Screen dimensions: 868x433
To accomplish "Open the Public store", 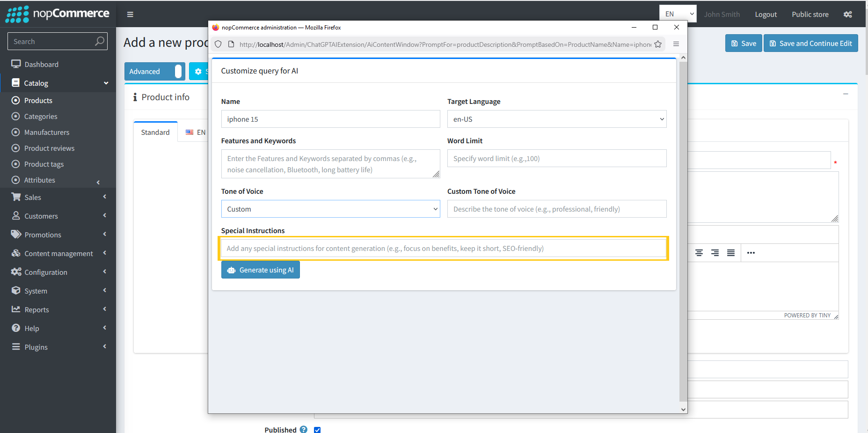I will tap(810, 14).
